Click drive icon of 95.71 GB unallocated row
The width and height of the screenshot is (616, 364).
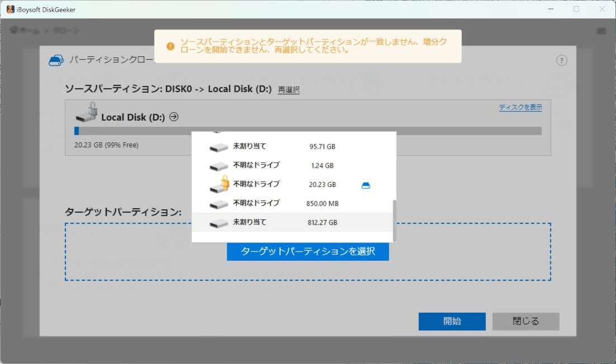coord(219,147)
